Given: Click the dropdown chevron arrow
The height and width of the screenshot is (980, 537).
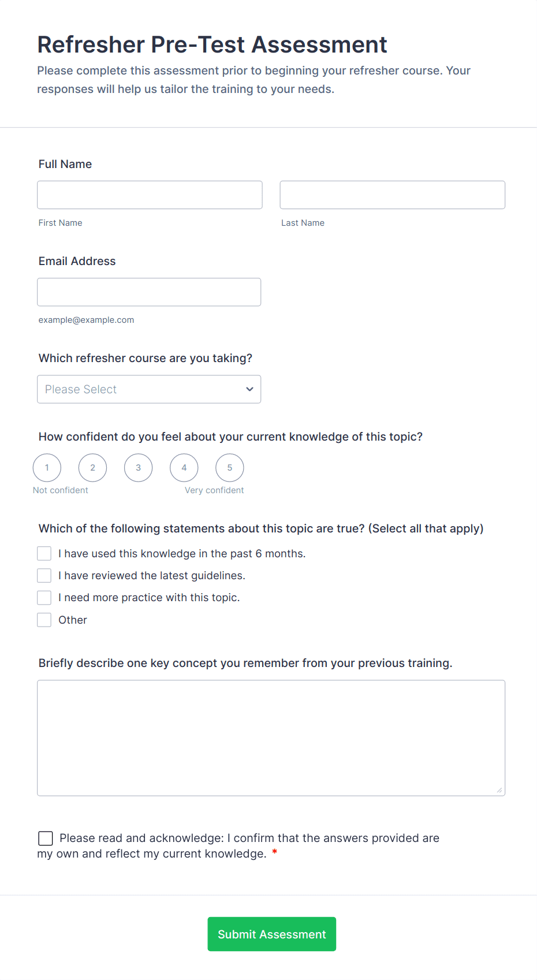Looking at the screenshot, I should [x=249, y=389].
